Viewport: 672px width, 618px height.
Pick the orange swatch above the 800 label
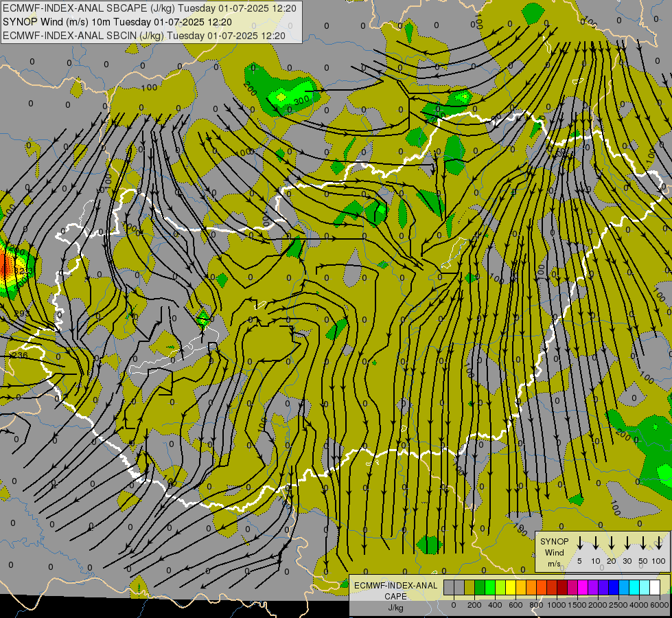[x=531, y=587]
